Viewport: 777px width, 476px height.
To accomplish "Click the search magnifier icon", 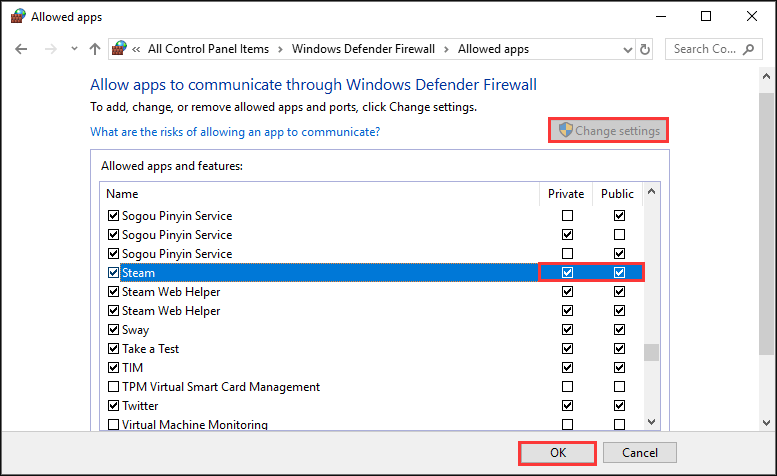I will pyautogui.click(x=749, y=49).
